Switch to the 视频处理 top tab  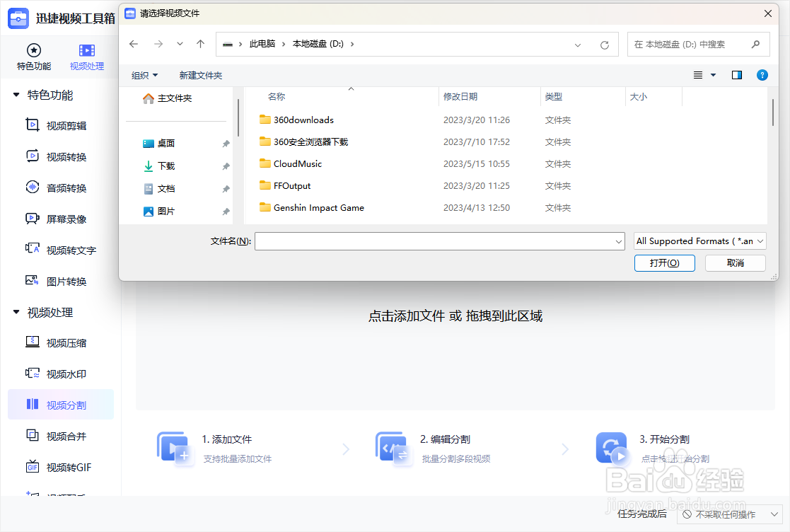coord(87,57)
